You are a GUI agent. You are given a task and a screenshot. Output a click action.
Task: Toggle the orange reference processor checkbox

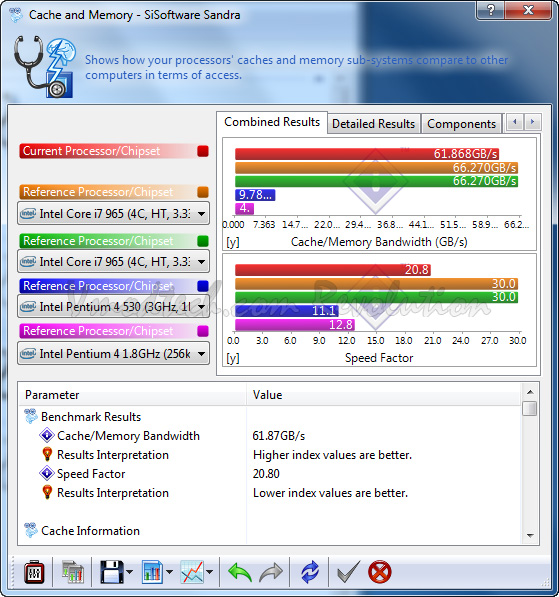tap(203, 192)
